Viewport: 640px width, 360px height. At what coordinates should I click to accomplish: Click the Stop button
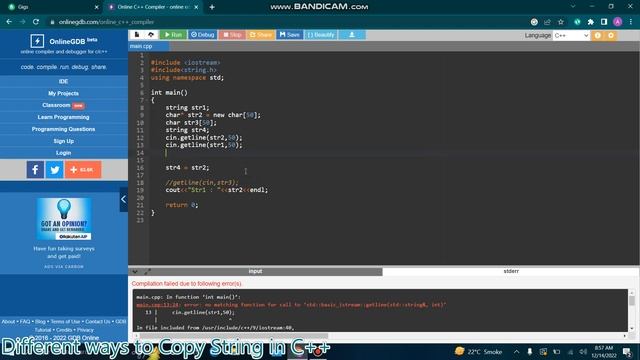coord(232,35)
